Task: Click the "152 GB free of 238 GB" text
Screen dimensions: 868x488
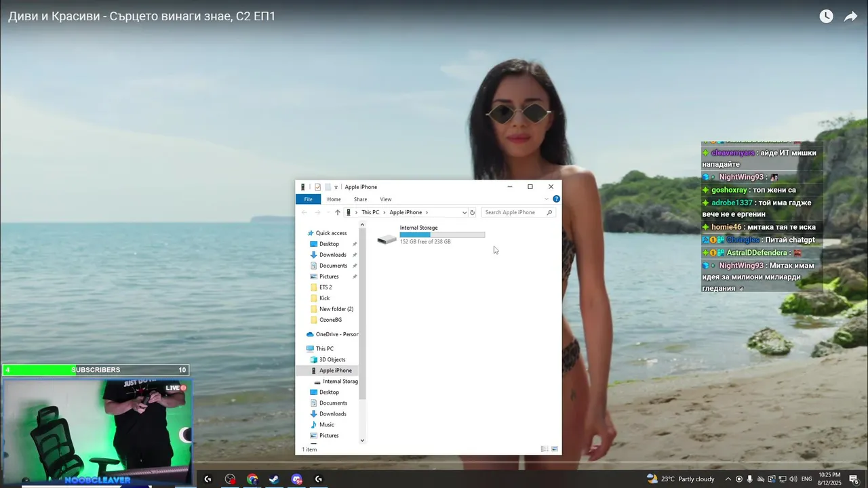Action: 425,242
